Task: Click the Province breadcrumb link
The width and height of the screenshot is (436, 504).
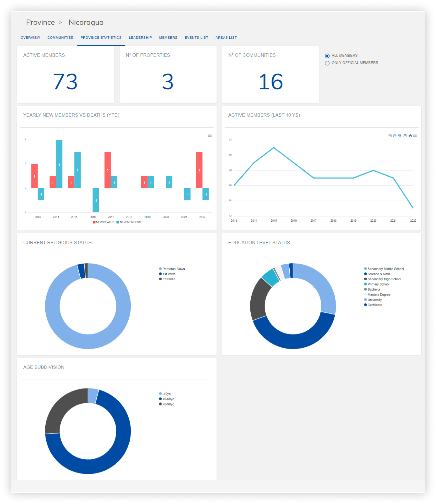Action: [x=40, y=22]
